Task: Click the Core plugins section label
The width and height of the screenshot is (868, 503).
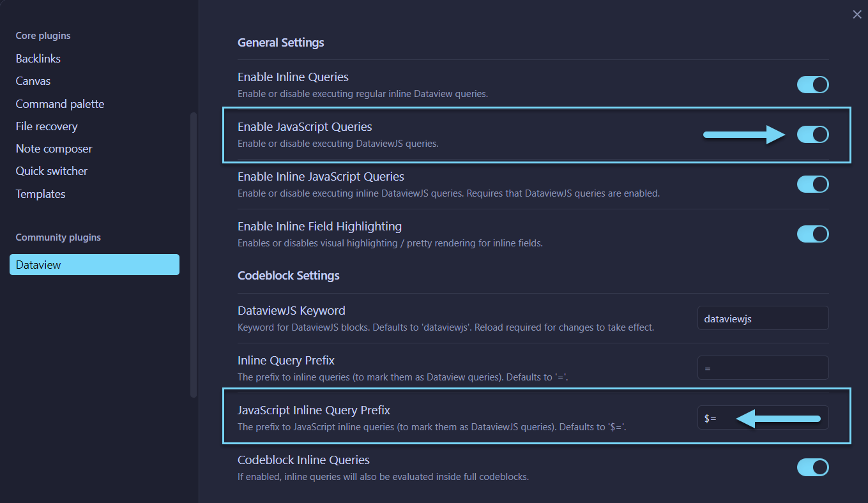Action: coord(43,36)
